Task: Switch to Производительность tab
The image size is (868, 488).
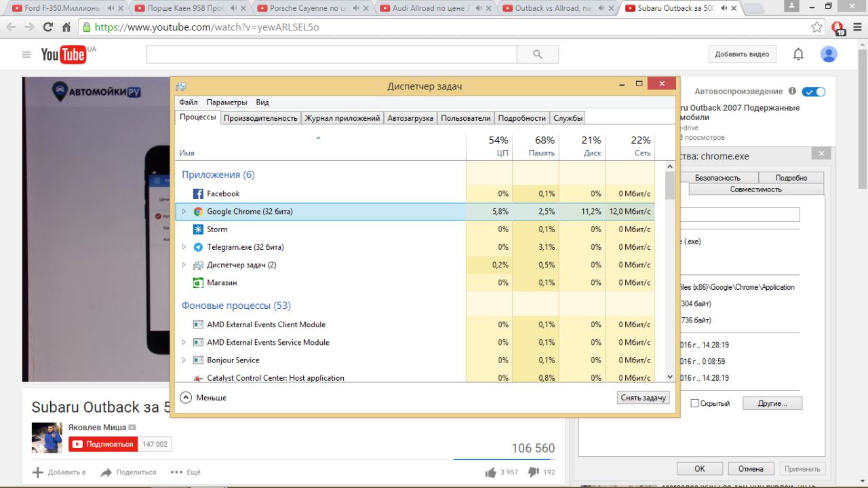Action: coord(260,118)
